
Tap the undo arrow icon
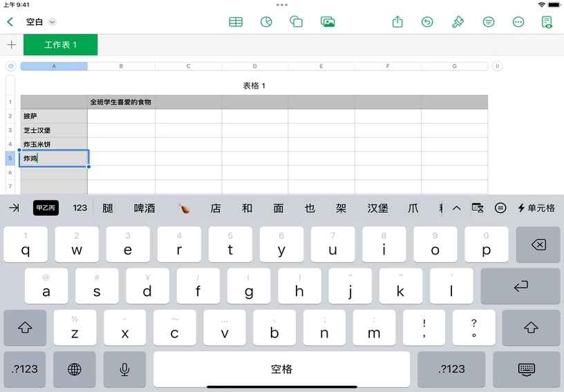pyautogui.click(x=428, y=22)
